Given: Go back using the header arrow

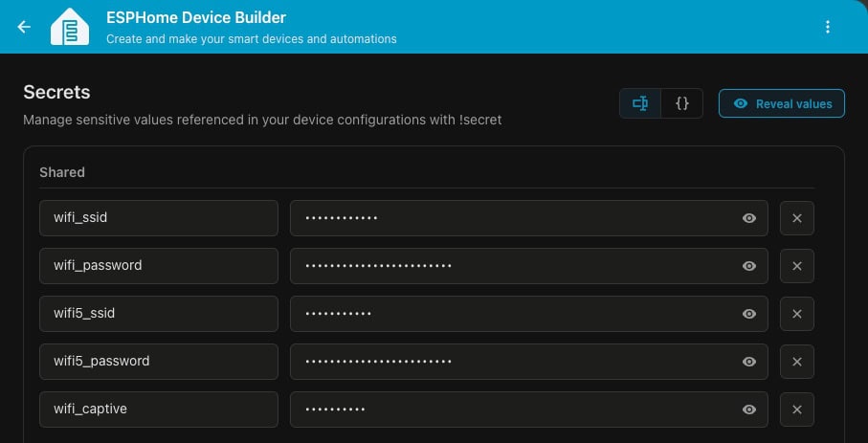Looking at the screenshot, I should tap(24, 27).
